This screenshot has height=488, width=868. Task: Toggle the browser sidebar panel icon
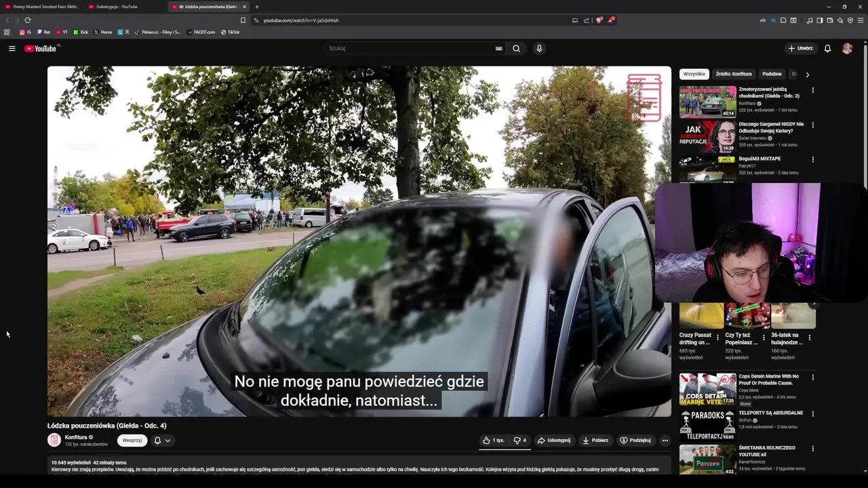click(x=820, y=20)
